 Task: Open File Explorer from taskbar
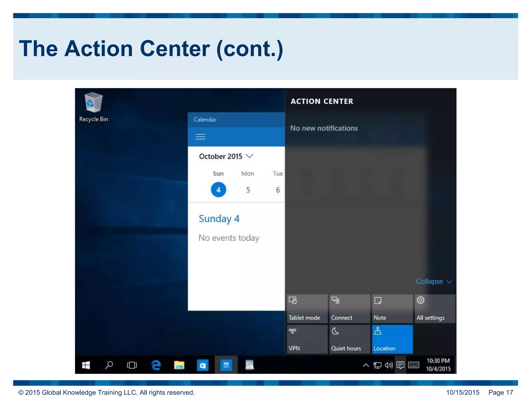[x=179, y=365]
